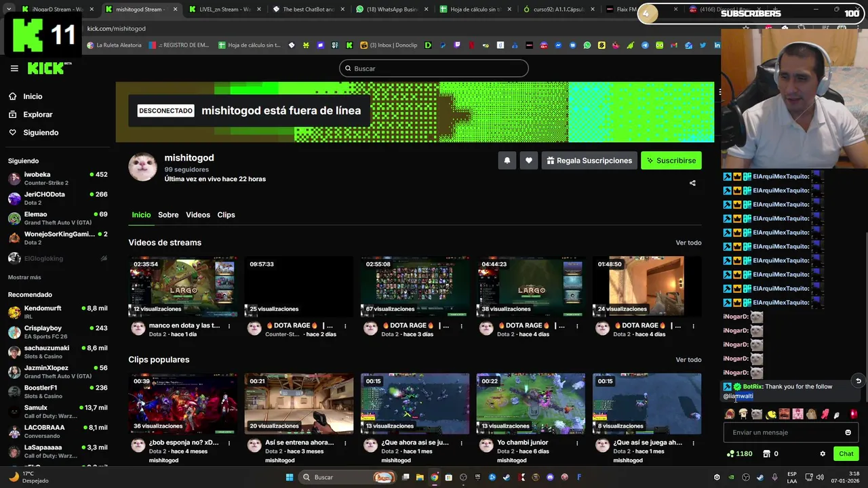
Task: Open options menu for the 01:48:50 video
Action: [x=693, y=326]
